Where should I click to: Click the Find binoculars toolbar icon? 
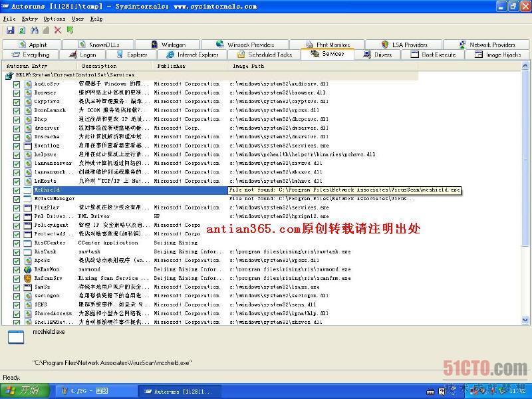click(x=35, y=31)
